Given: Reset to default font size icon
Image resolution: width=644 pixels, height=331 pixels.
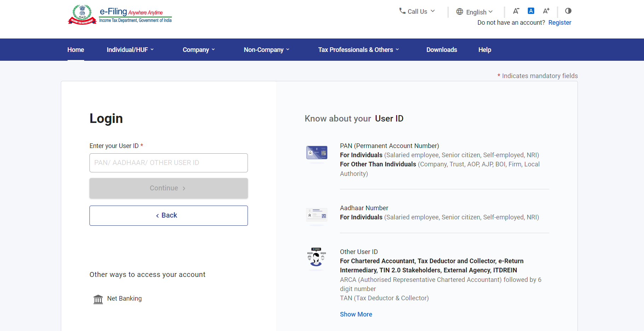Looking at the screenshot, I should pyautogui.click(x=531, y=11).
